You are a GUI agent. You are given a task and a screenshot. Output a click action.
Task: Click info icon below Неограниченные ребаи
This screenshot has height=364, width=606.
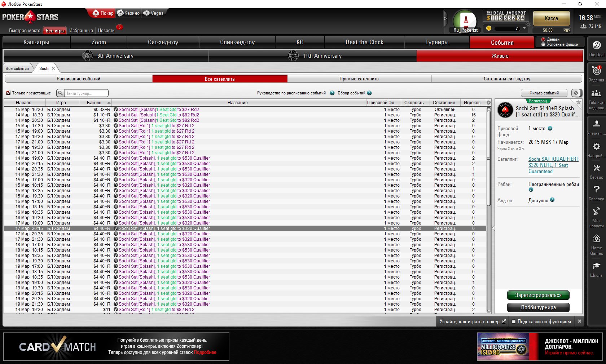click(531, 190)
